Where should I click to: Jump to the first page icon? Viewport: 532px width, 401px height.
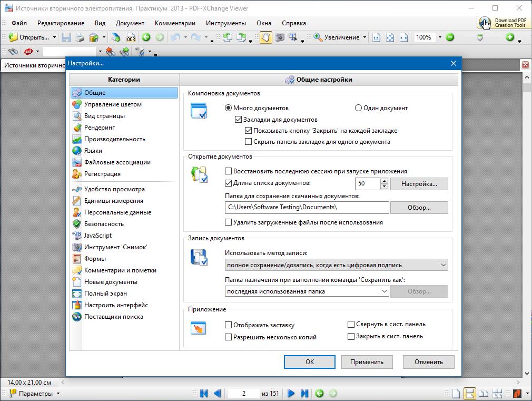[x=204, y=393]
